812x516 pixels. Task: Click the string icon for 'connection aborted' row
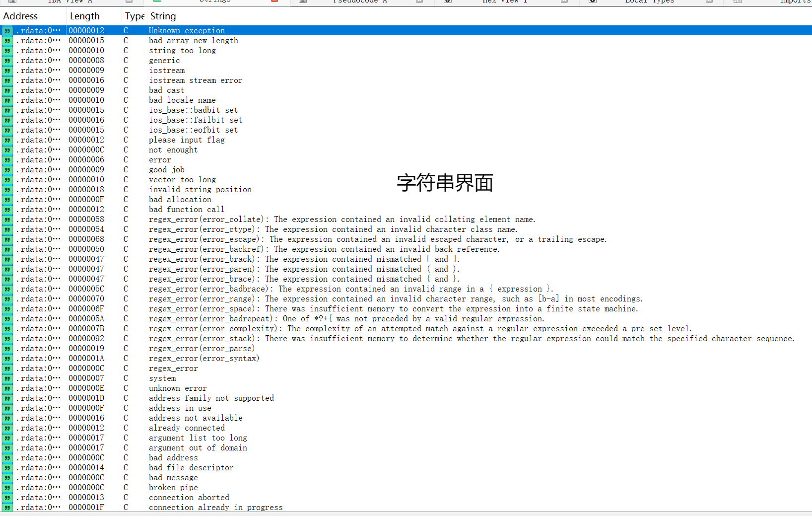tap(7, 498)
